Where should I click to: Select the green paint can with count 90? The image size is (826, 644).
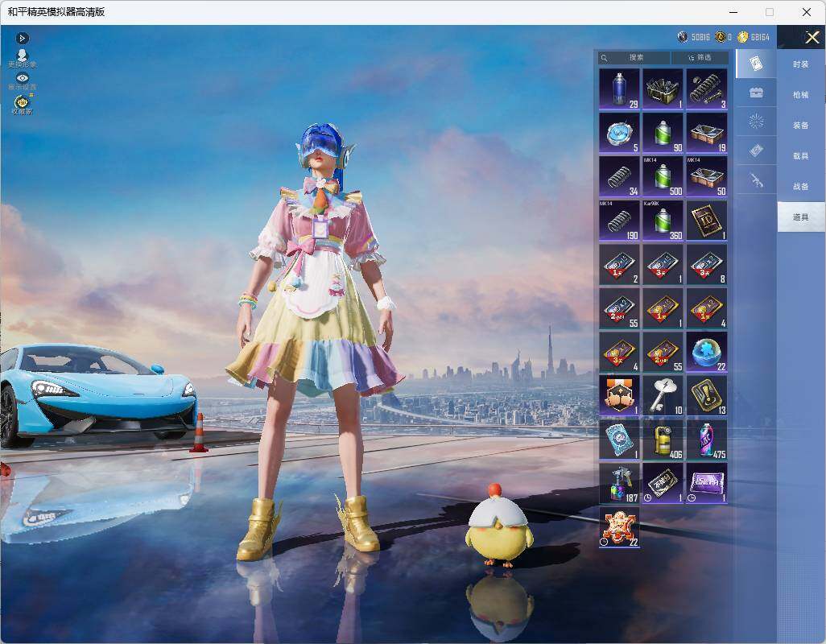(x=663, y=133)
